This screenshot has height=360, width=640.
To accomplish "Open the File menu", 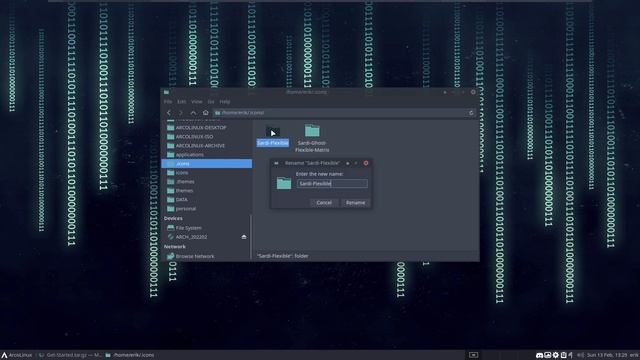I will 168,102.
